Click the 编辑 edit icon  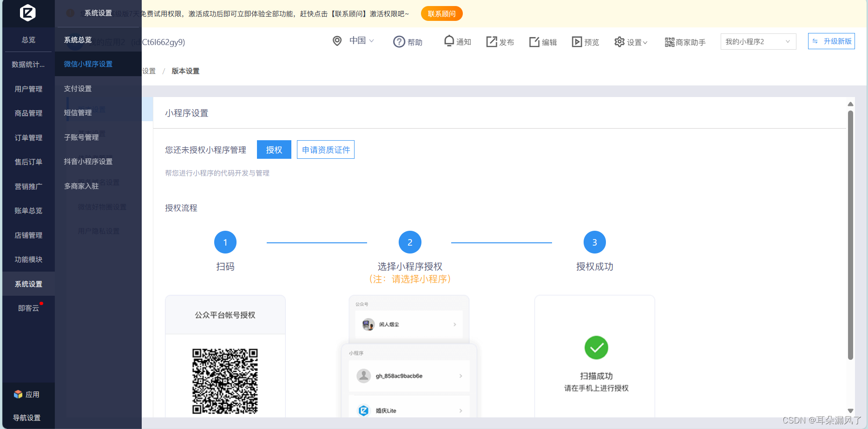click(534, 42)
